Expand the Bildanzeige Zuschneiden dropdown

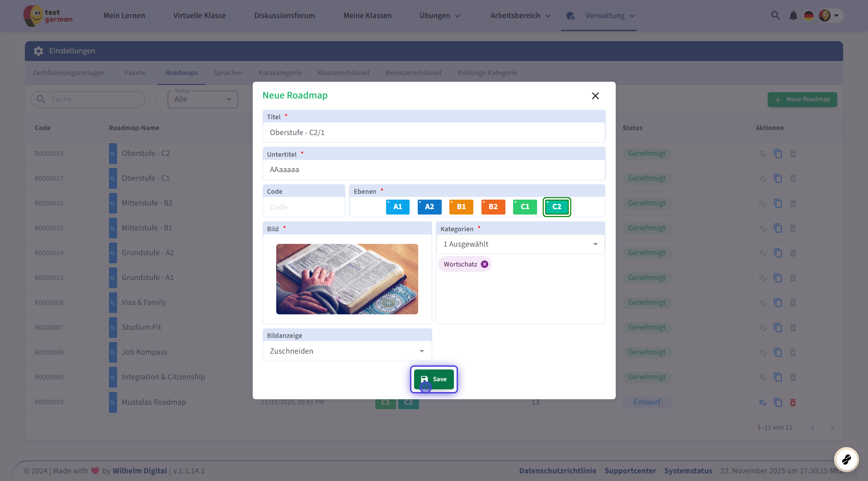[347, 351]
